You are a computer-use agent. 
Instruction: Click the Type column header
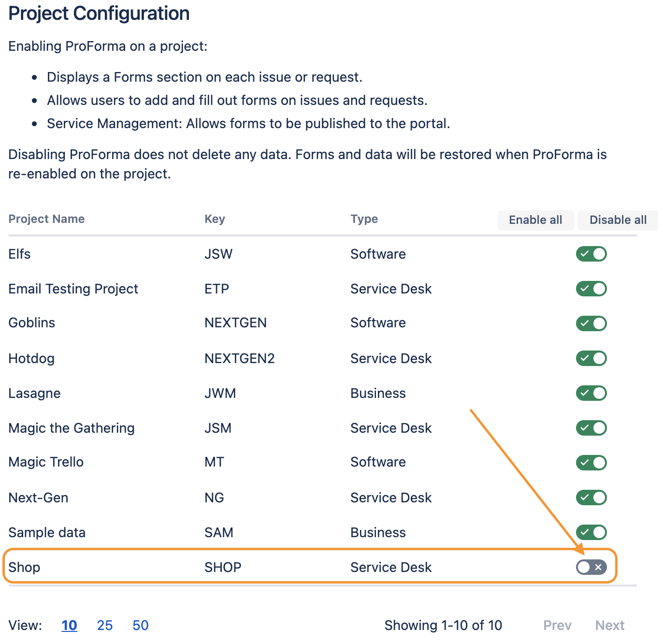tap(364, 219)
